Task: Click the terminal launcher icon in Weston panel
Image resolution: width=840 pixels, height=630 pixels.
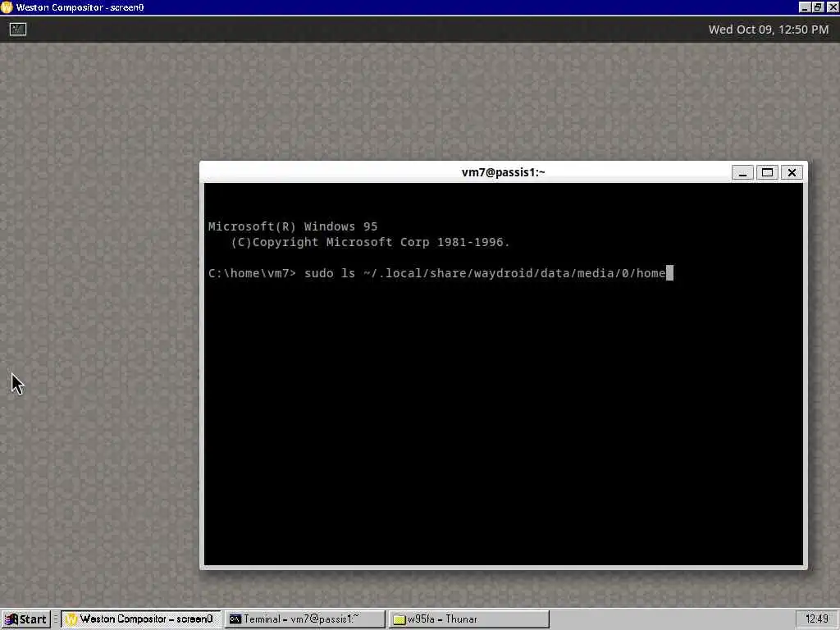Action: point(18,30)
